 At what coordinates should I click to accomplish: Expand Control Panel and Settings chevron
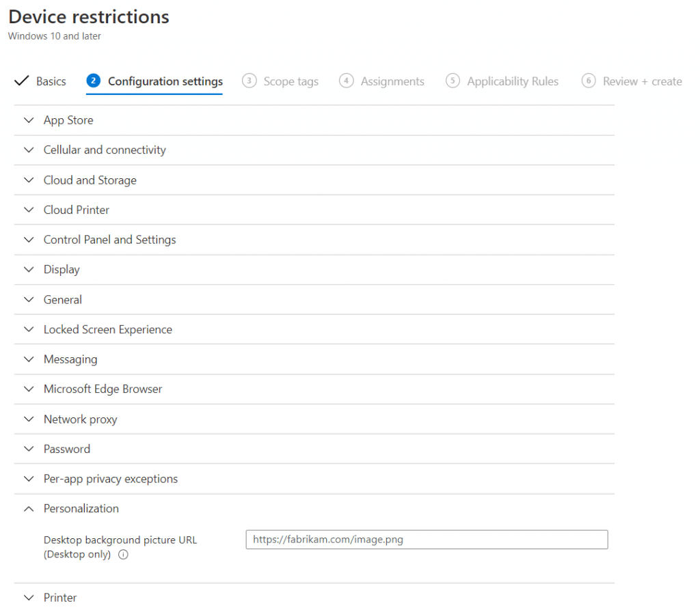click(x=29, y=240)
